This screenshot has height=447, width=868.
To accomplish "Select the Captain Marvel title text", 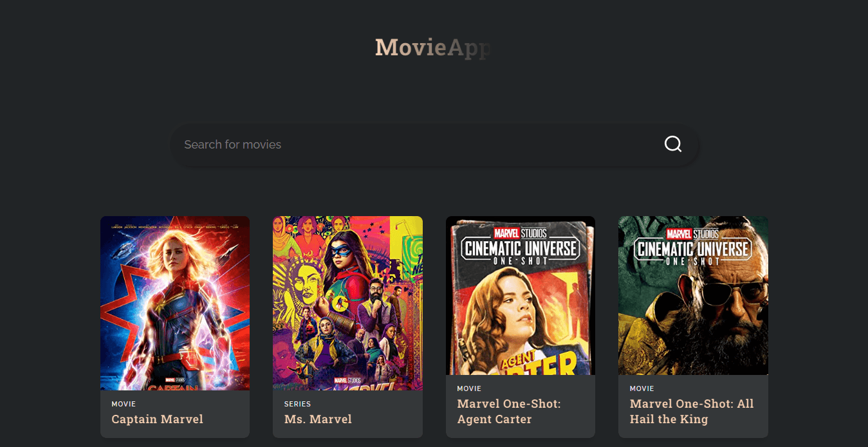I will (157, 419).
